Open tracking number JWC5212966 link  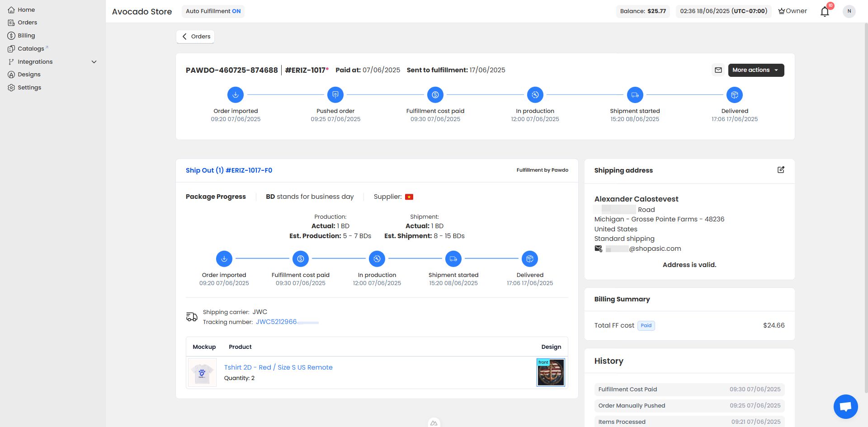point(287,322)
